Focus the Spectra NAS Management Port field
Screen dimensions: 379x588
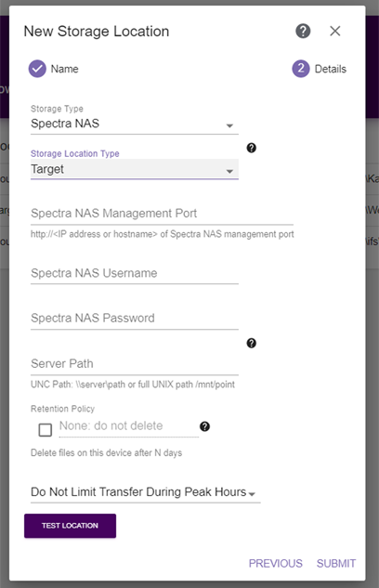(162, 214)
